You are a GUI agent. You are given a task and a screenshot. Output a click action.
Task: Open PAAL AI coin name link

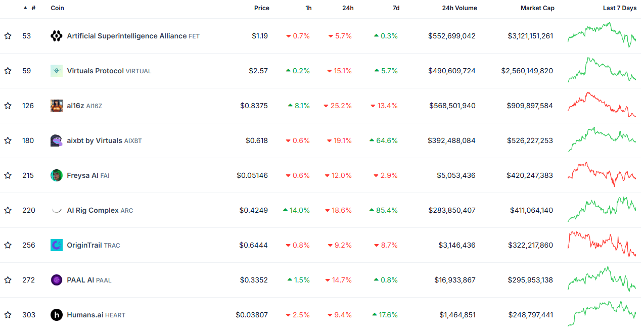pyautogui.click(x=89, y=280)
